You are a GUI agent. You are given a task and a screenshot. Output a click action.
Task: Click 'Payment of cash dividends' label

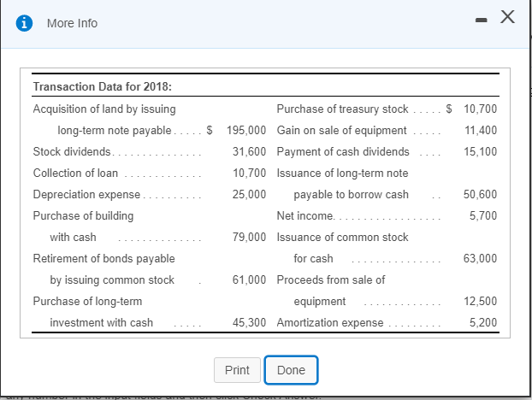pos(343,151)
